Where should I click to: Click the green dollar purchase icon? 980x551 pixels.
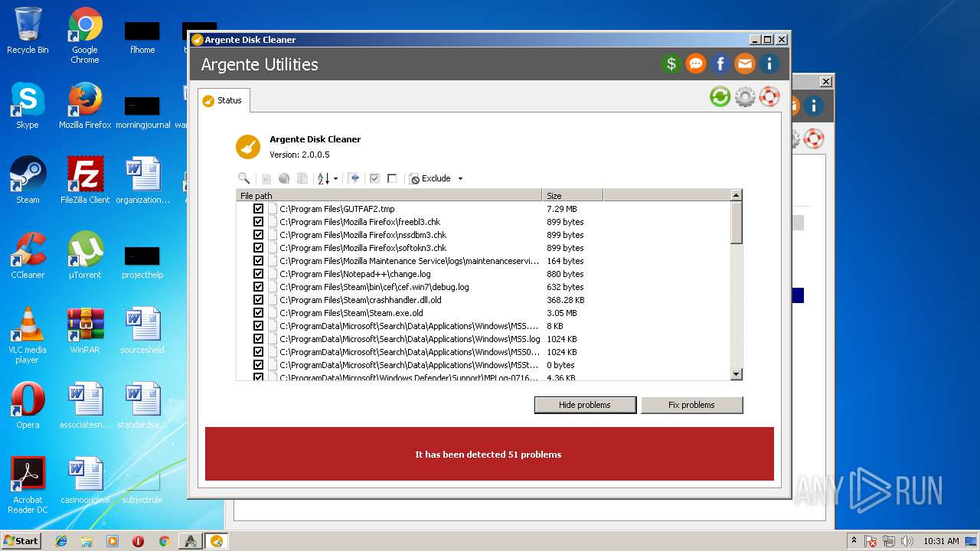(671, 64)
